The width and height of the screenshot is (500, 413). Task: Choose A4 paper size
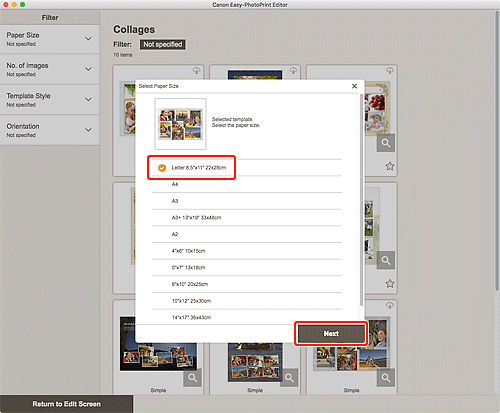[247, 184]
